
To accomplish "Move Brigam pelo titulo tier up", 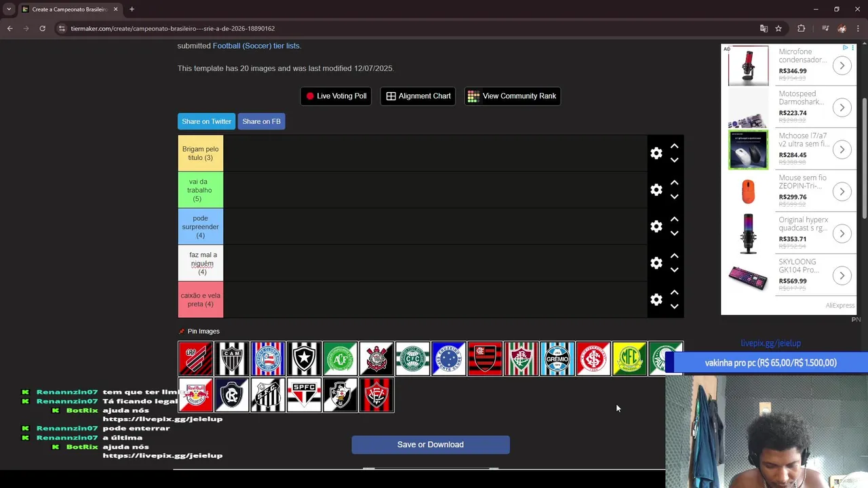I will pos(674,146).
